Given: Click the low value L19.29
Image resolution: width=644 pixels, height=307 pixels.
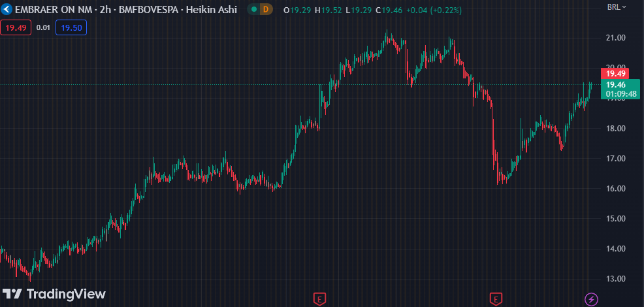Looking at the screenshot, I should (x=359, y=10).
